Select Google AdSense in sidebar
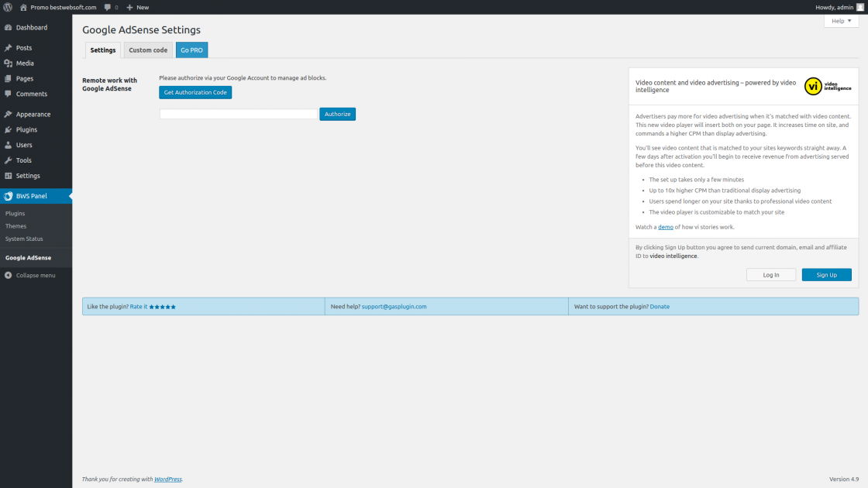The width and height of the screenshot is (868, 488). tap(28, 258)
